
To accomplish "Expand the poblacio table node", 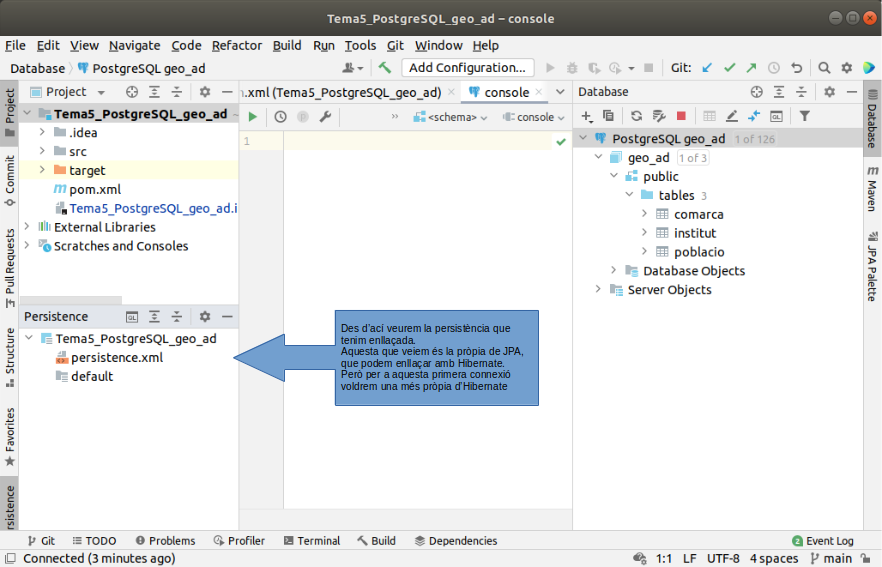I will [645, 251].
